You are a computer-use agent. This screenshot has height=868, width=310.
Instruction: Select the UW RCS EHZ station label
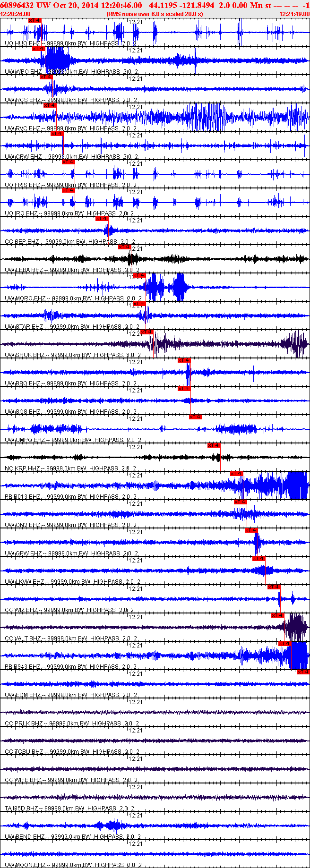point(23,100)
